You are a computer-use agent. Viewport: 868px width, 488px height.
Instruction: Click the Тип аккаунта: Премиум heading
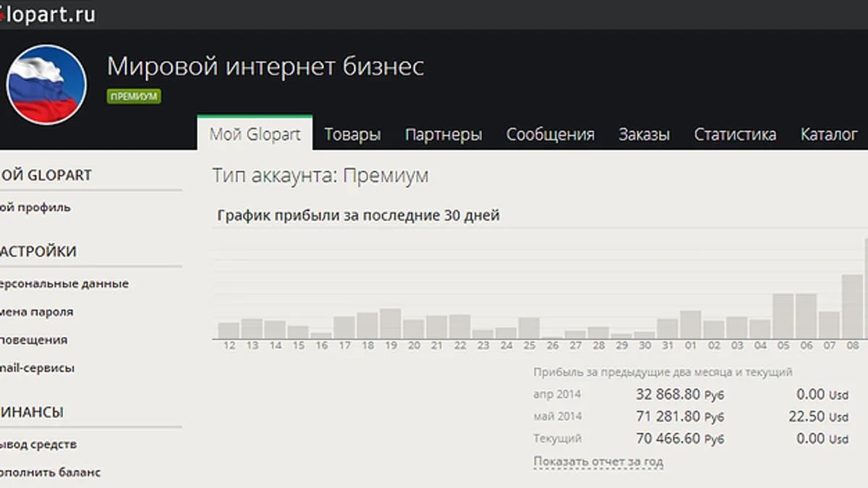[x=320, y=176]
